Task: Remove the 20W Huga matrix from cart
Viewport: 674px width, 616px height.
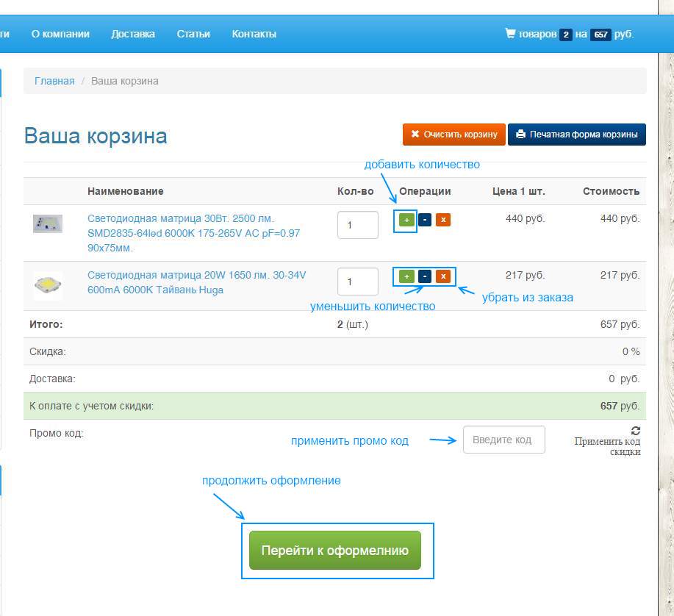Action: coord(443,276)
